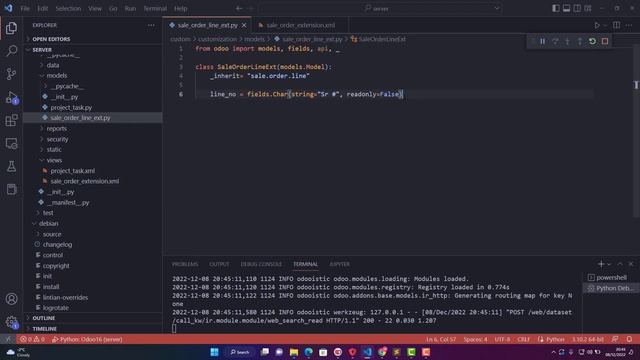Collapse the debian folder
Screen dimensions: 640x360
coord(49,224)
